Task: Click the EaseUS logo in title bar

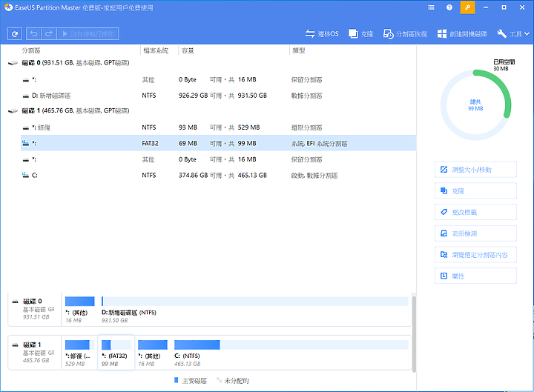Action: coord(8,7)
